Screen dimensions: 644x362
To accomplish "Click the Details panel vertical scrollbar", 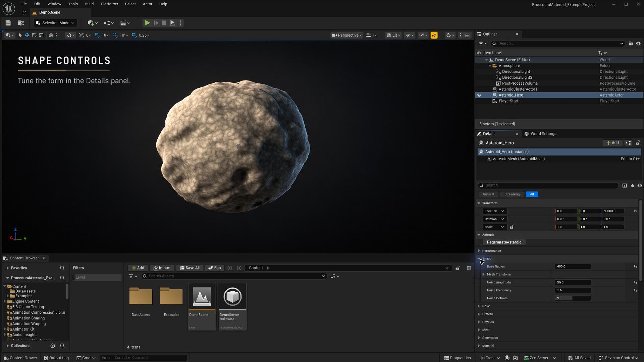I will coord(640,241).
